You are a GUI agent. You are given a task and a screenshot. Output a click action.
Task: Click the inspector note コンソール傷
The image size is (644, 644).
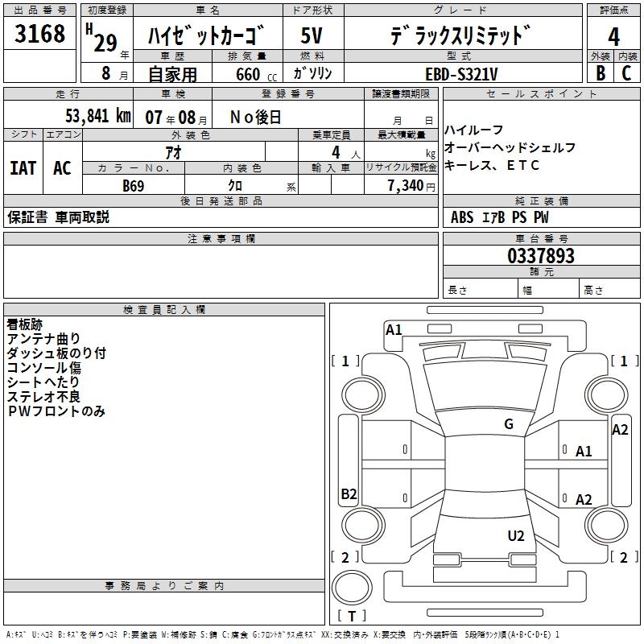point(44,368)
